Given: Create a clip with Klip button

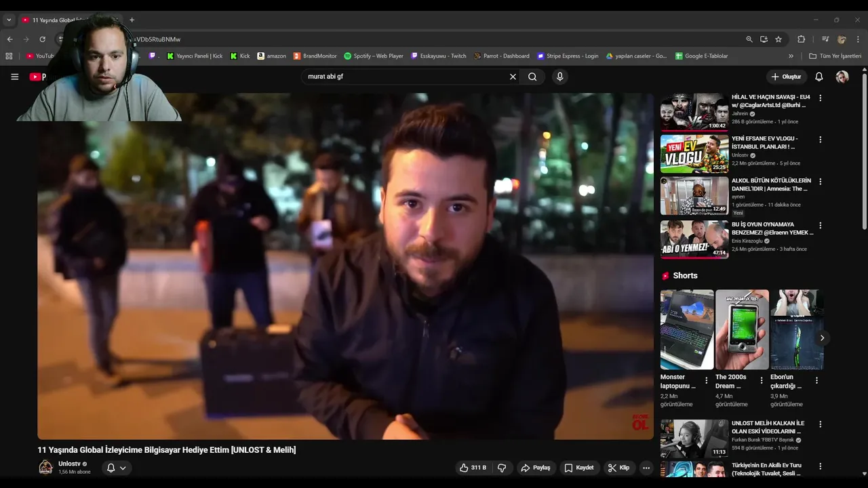Looking at the screenshot, I should pos(618,468).
